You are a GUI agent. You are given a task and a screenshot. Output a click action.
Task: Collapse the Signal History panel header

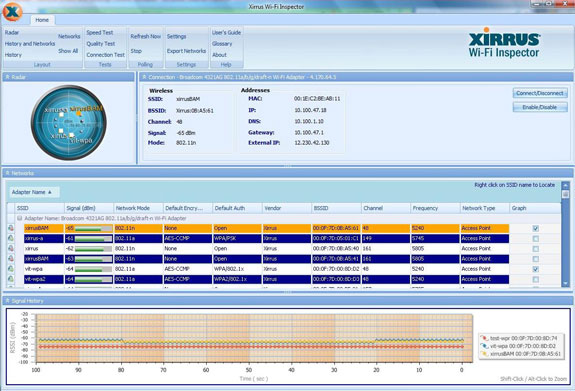coord(7,301)
